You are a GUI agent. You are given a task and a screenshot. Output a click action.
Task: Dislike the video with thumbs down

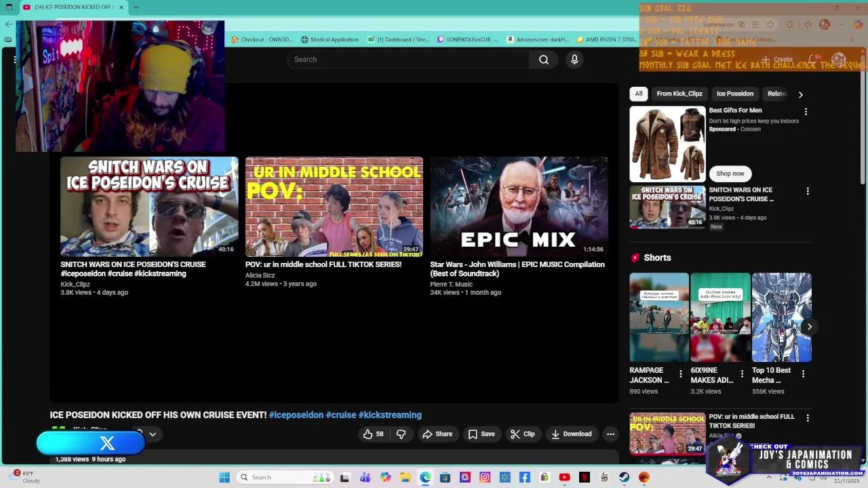(401, 434)
